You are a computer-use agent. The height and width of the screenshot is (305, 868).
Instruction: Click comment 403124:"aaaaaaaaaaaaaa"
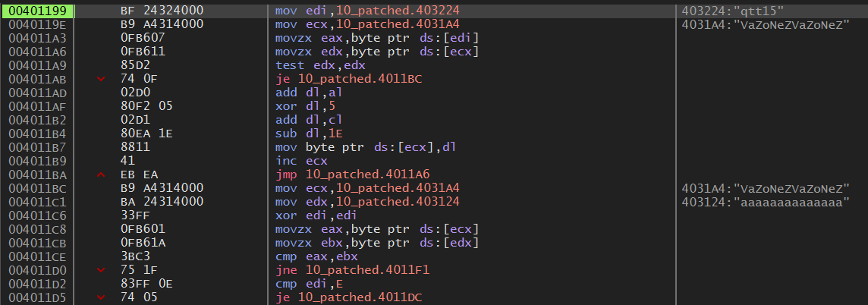[x=766, y=202]
